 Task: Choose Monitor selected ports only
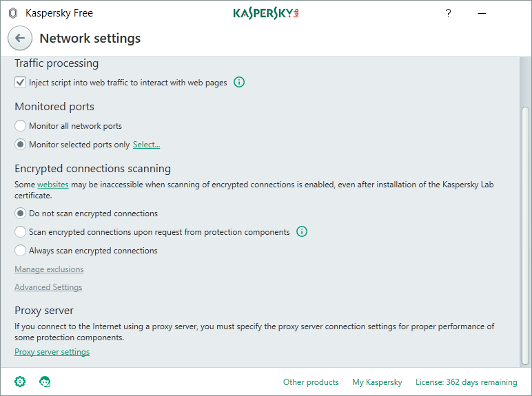[x=20, y=145]
